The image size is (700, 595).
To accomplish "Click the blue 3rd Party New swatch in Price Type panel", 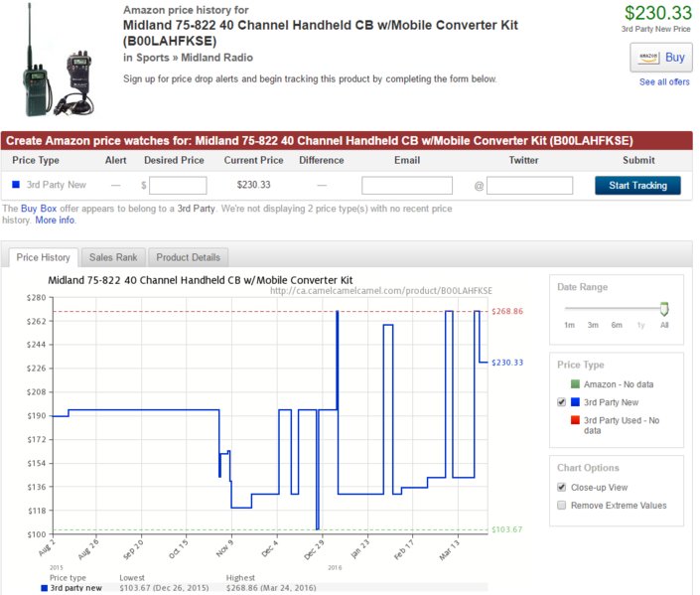I will [576, 402].
